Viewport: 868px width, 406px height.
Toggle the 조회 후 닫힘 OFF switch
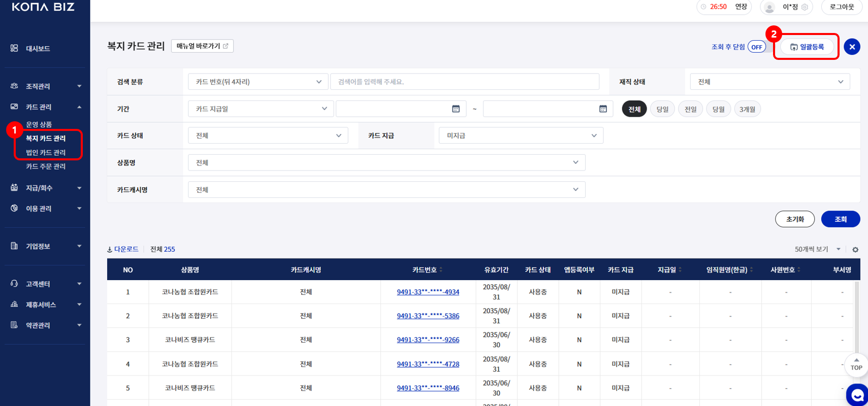(756, 47)
